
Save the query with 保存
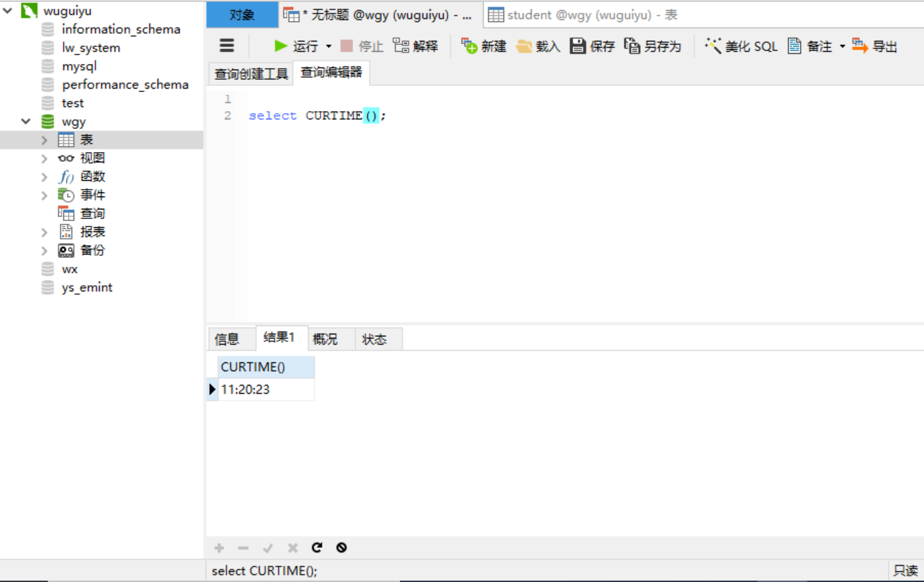pyautogui.click(x=592, y=46)
